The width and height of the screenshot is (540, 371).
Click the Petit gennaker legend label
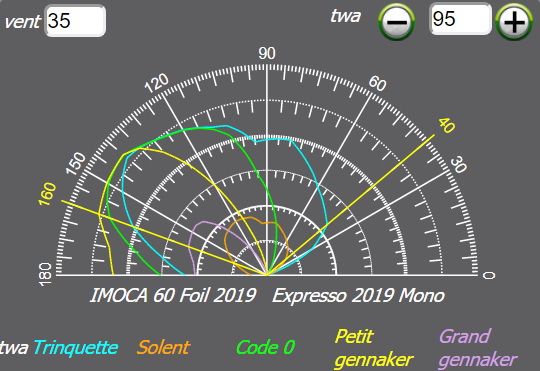374,348
